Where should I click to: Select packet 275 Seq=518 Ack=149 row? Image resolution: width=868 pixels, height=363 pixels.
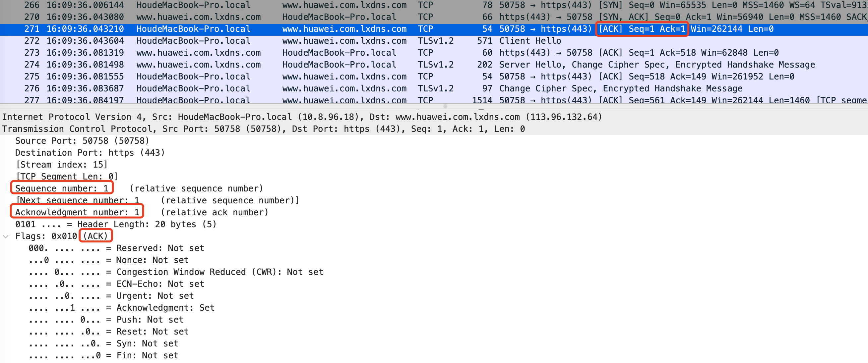click(434, 77)
